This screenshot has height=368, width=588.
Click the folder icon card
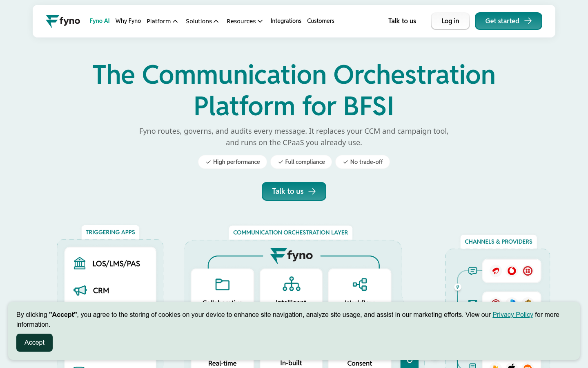coord(223,285)
